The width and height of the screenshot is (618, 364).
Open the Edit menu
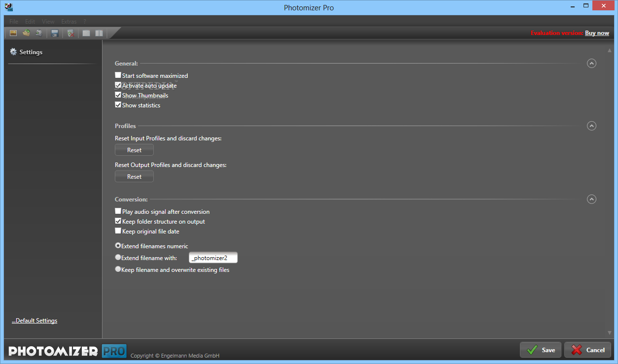click(30, 22)
